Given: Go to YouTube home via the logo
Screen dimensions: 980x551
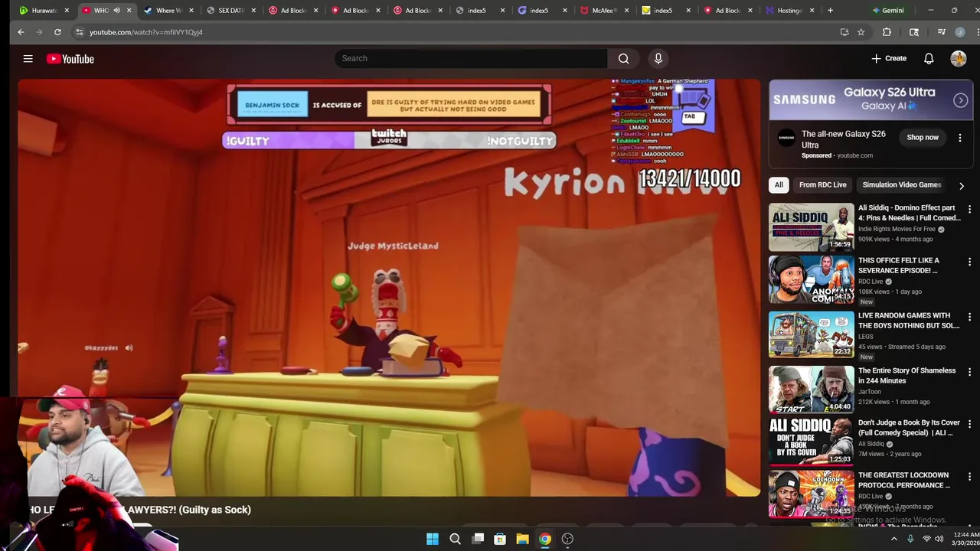Looking at the screenshot, I should [x=70, y=59].
